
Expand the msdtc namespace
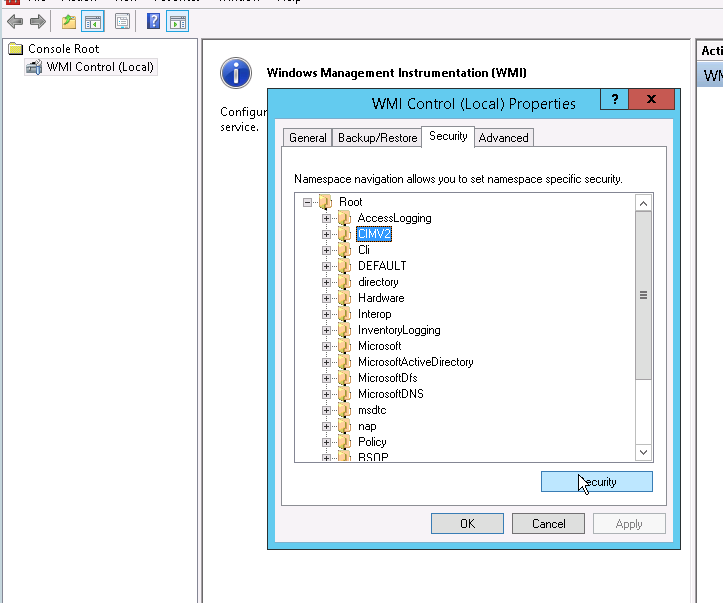pyautogui.click(x=326, y=410)
